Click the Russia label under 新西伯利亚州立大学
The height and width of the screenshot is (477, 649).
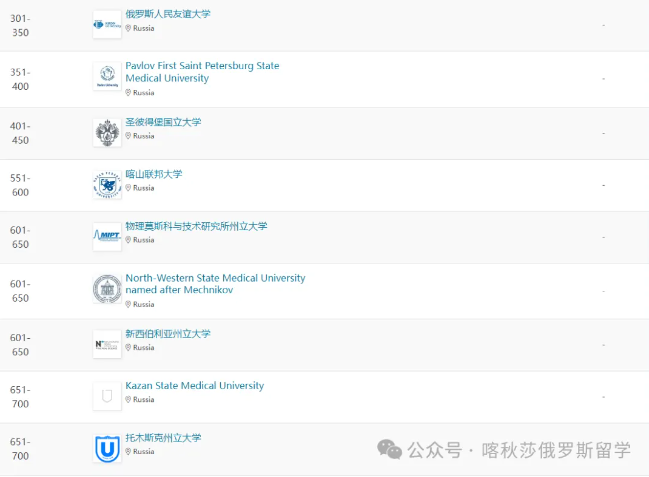point(144,347)
